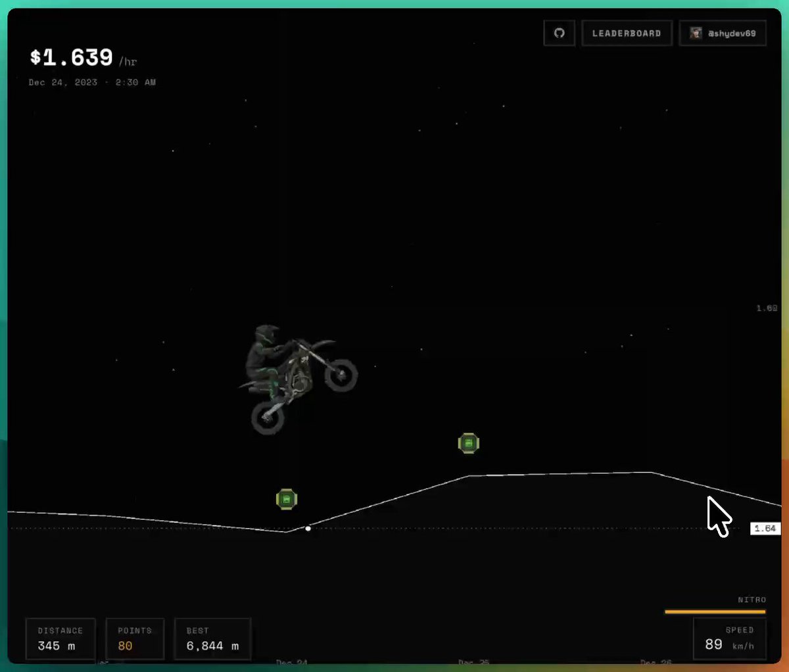Click the green token in the valley
The width and height of the screenshot is (789, 672).
point(287,499)
